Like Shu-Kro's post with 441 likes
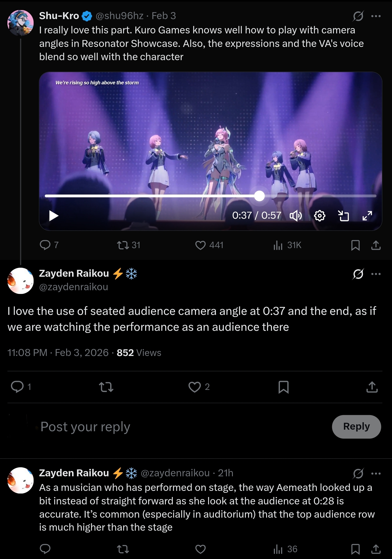The height and width of the screenshot is (559, 392). click(201, 245)
